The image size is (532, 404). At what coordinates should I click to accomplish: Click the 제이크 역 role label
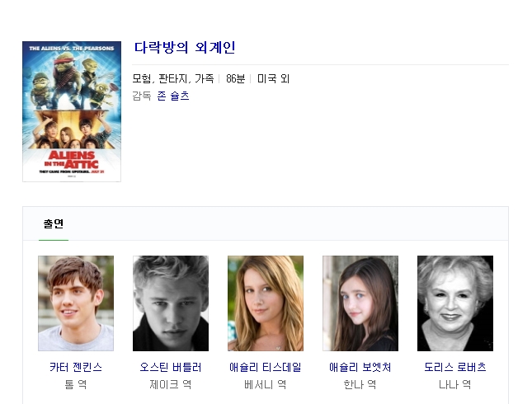point(171,384)
